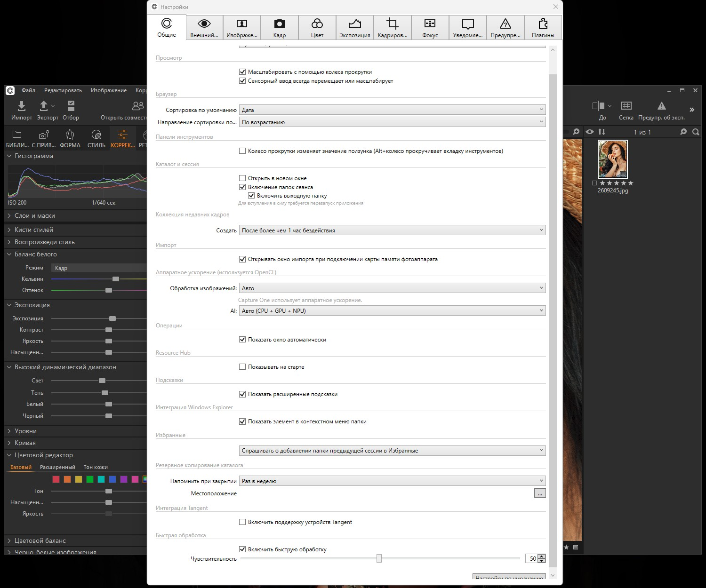Open the Кадрирование crop settings tab
This screenshot has height=588, width=706.
point(393,27)
